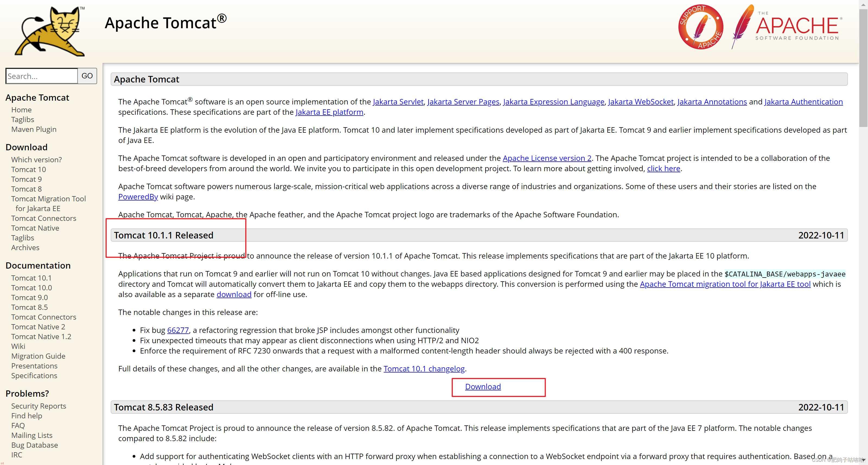
Task: Open the Find help link
Action: [27, 416]
